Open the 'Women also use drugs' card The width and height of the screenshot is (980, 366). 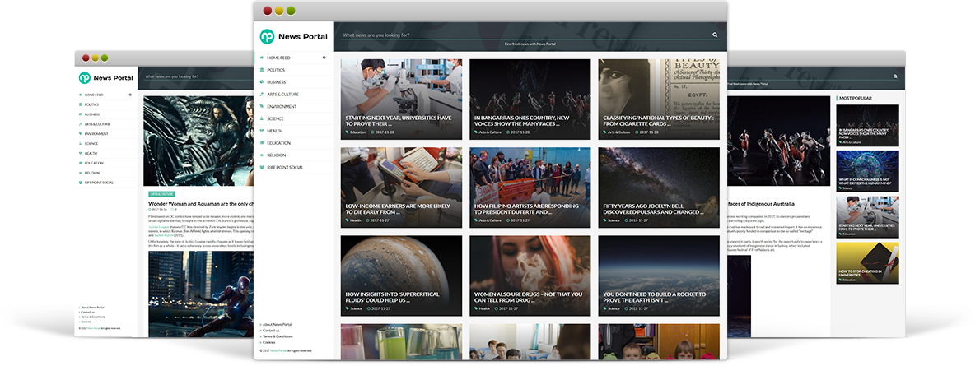(x=530, y=276)
